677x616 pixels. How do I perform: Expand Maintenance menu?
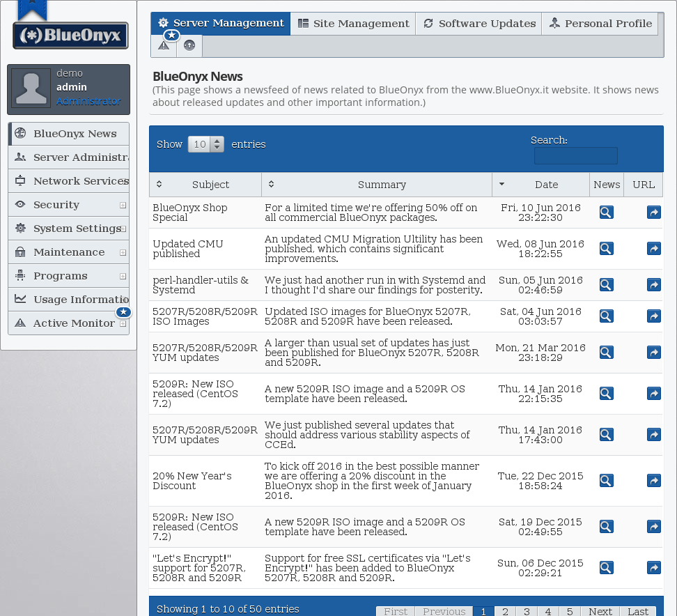pos(69,252)
